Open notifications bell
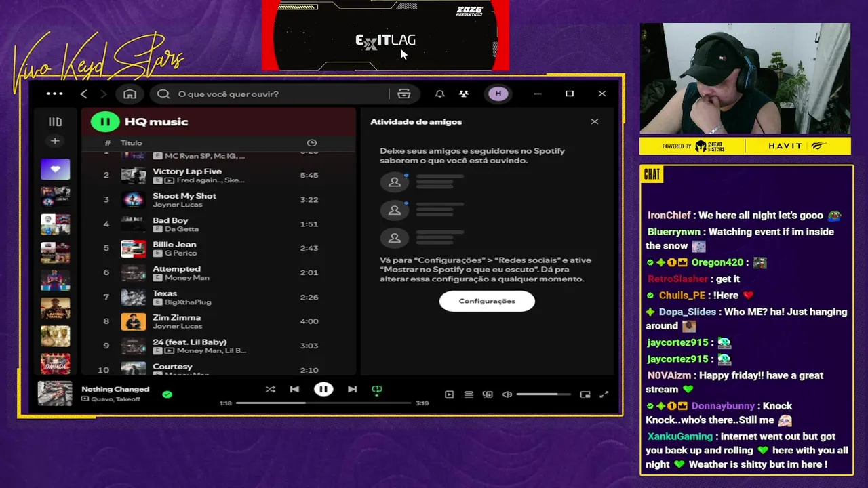 [439, 94]
